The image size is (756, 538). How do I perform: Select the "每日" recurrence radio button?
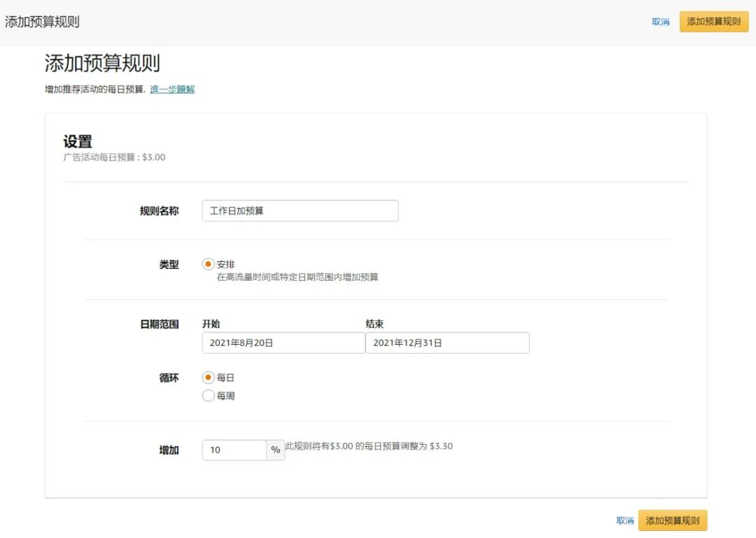(x=209, y=378)
